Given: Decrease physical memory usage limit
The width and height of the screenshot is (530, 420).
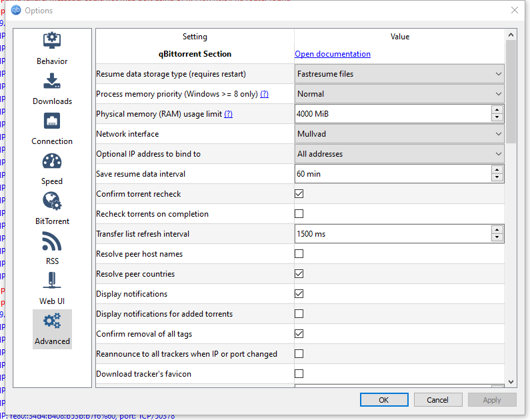Looking at the screenshot, I should [497, 117].
